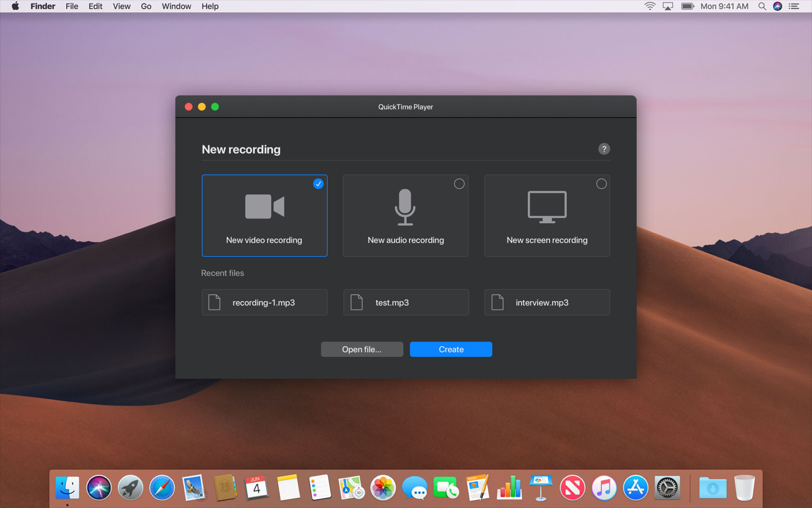Image resolution: width=812 pixels, height=508 pixels.
Task: Open Keynote podium icon in Dock
Action: 541,488
